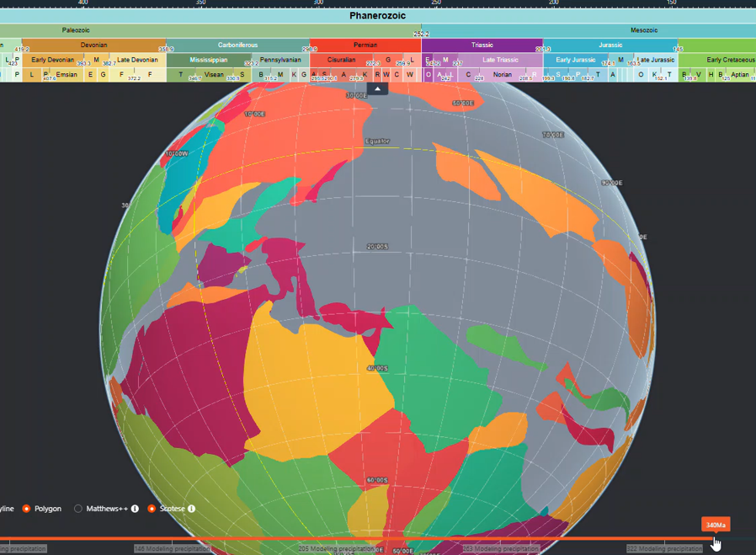Image resolution: width=756 pixels, height=555 pixels.
Task: Click the Phanerozoic eon bar
Action: click(x=378, y=16)
